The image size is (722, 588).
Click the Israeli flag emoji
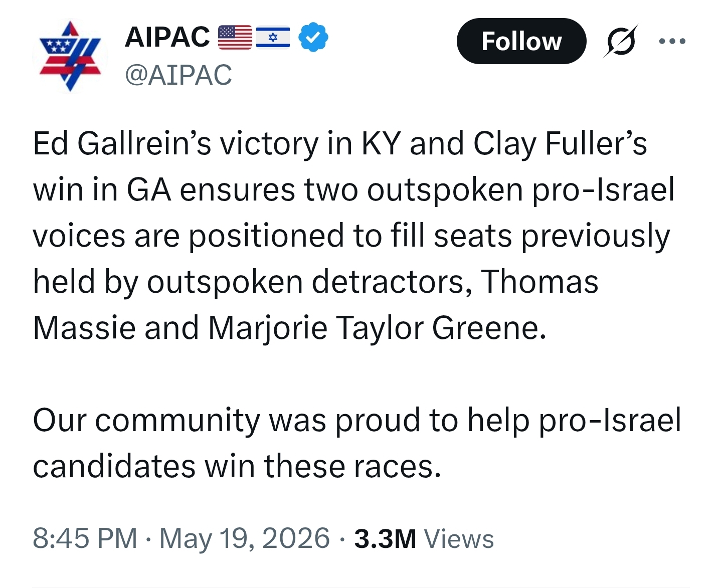[273, 38]
